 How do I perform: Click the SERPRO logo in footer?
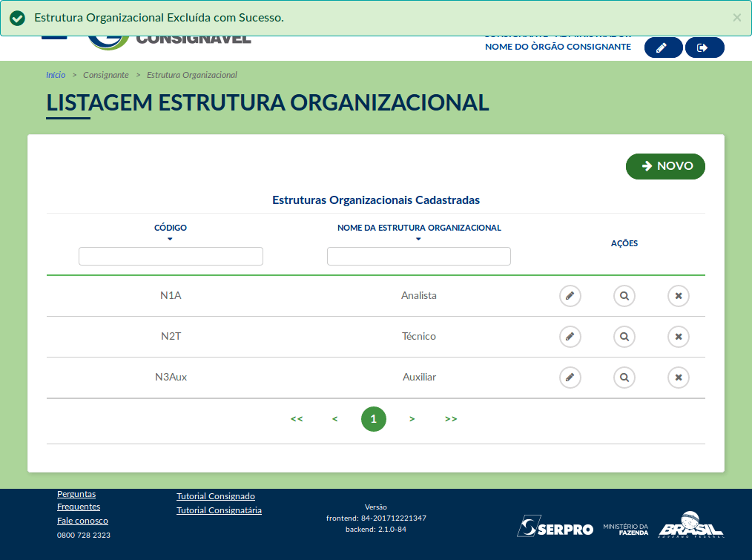555,527
